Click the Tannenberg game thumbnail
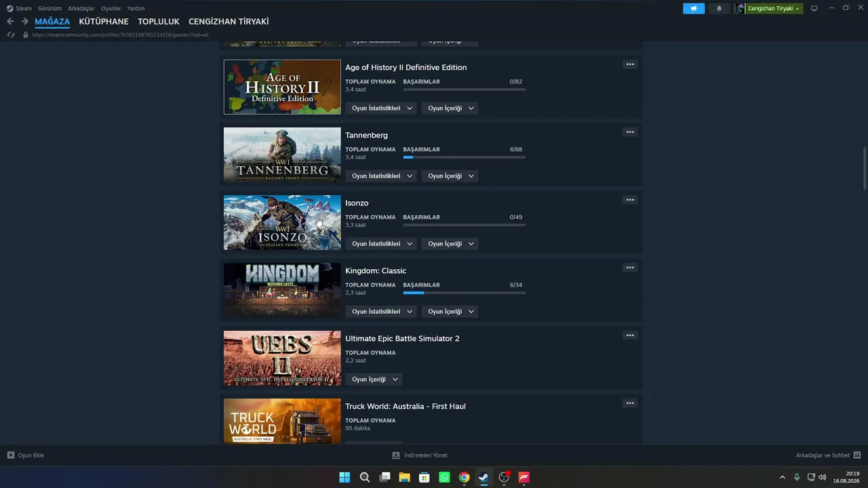The image size is (868, 488). pos(282,155)
